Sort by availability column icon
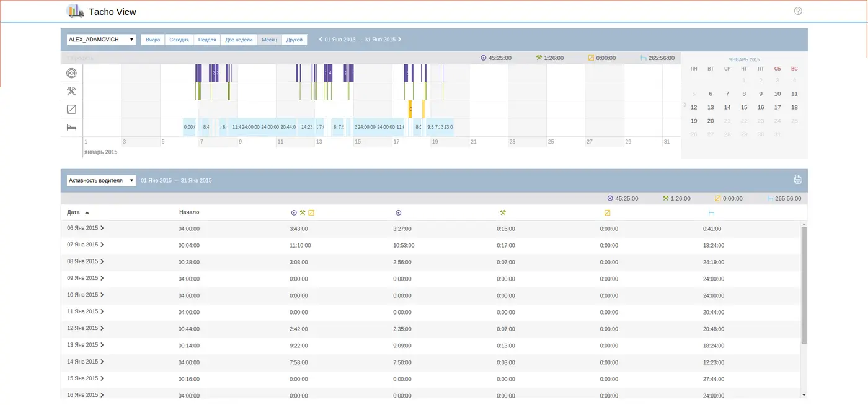 click(x=607, y=213)
